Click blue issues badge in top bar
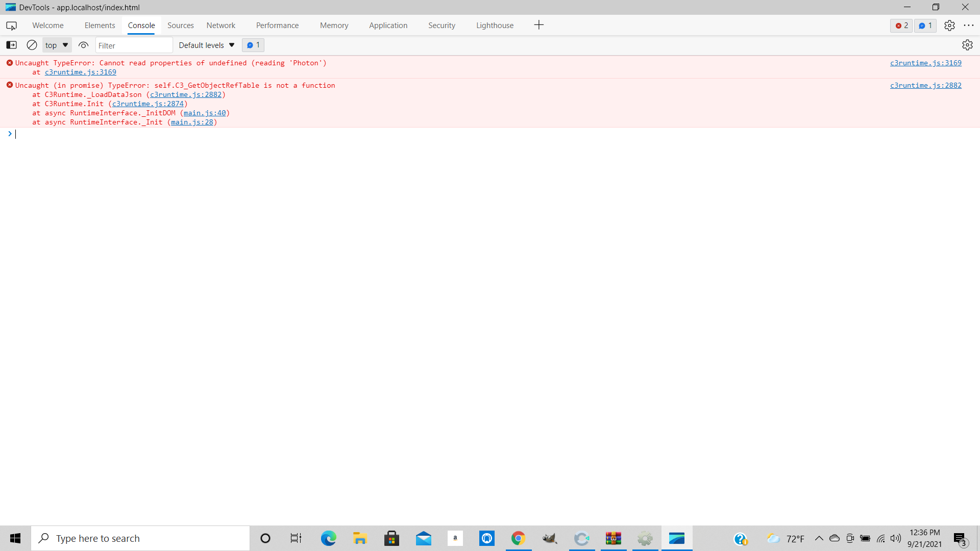 pyautogui.click(x=925, y=26)
